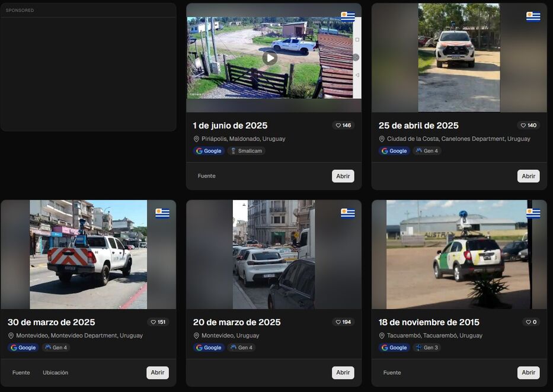
Task: Open Fuente link on 30 de marzo card
Action: click(21, 372)
